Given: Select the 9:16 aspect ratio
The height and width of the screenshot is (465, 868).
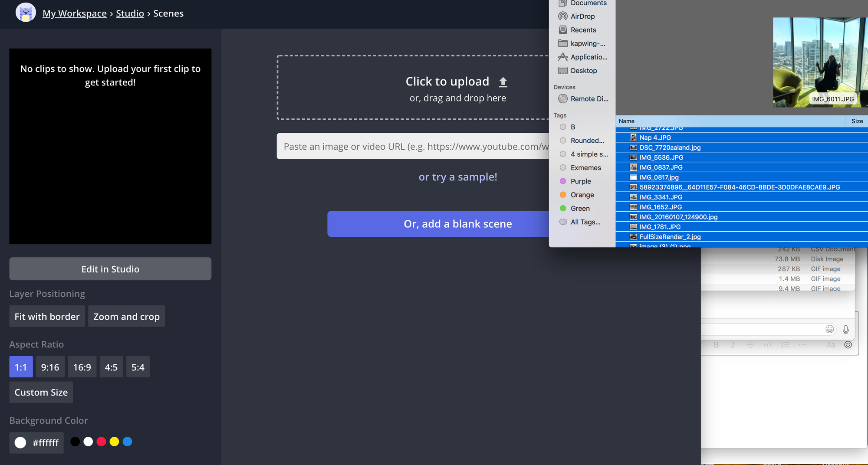Looking at the screenshot, I should pos(50,367).
